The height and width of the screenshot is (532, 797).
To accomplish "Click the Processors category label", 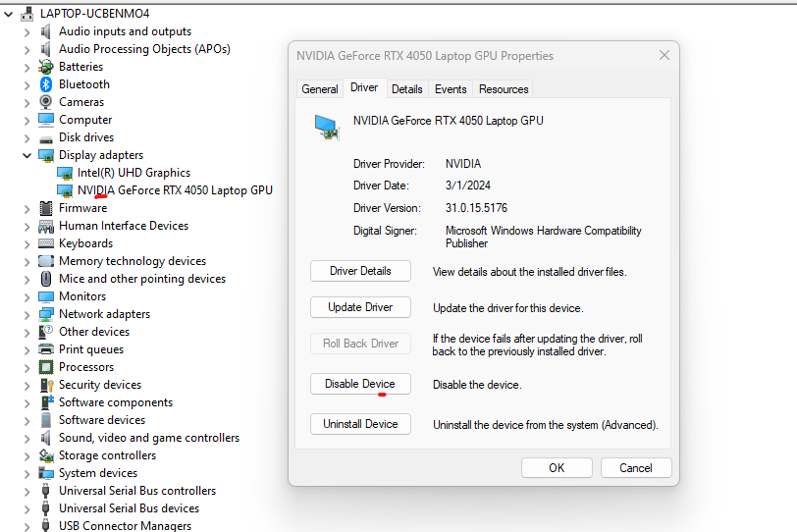I will (86, 367).
